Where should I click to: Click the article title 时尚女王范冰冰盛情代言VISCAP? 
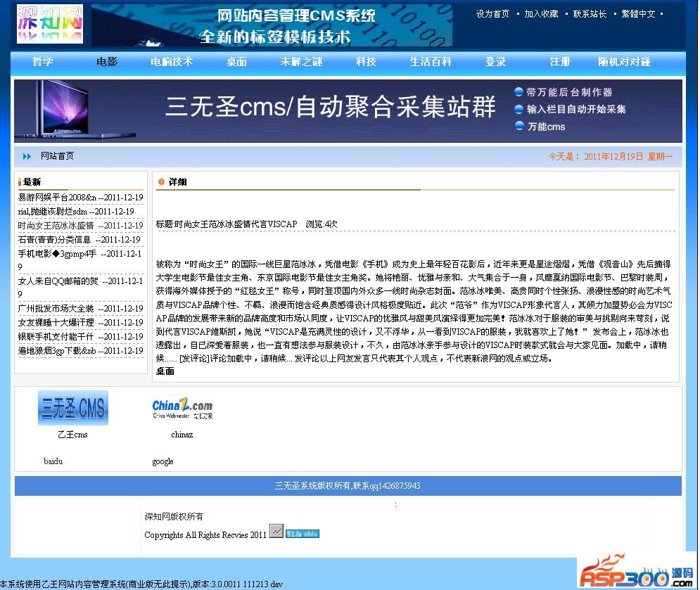click(x=235, y=224)
